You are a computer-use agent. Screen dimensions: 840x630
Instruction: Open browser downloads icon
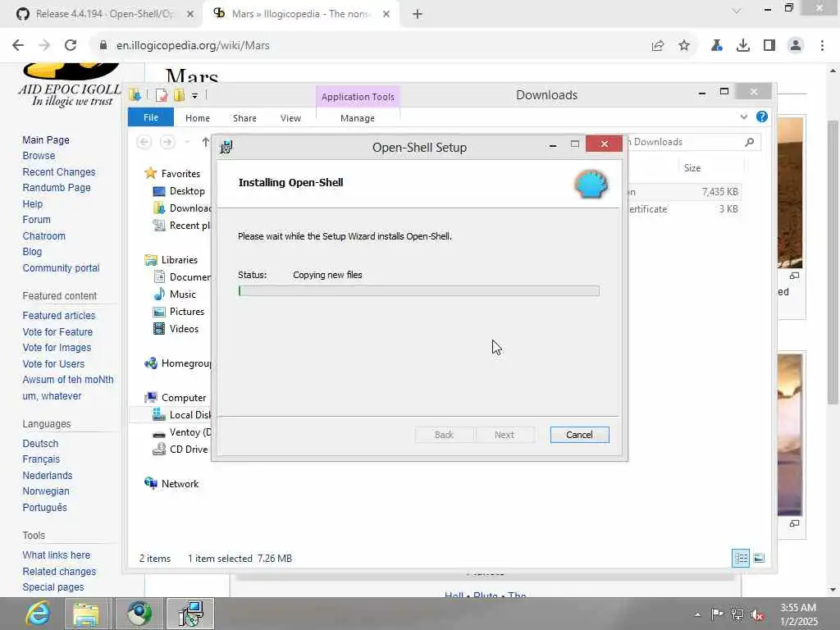click(x=743, y=46)
